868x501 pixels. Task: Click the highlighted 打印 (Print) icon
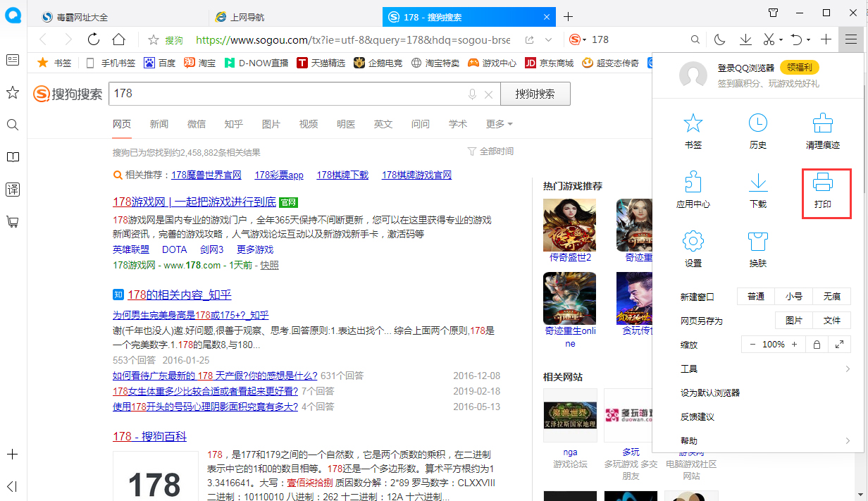click(826, 192)
